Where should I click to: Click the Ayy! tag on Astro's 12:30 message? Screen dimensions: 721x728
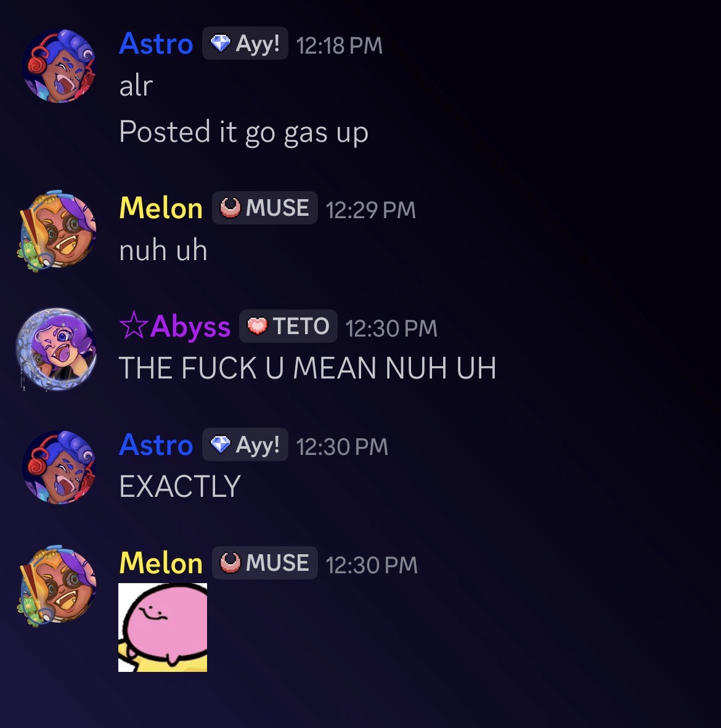pyautogui.click(x=245, y=445)
